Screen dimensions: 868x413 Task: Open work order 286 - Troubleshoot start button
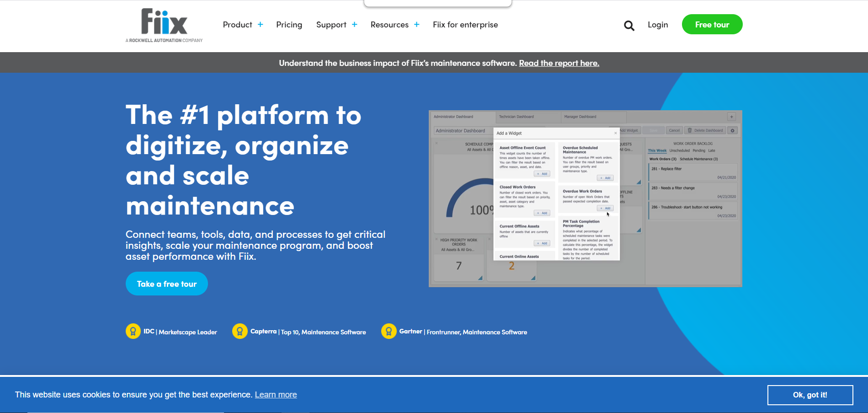click(693, 211)
